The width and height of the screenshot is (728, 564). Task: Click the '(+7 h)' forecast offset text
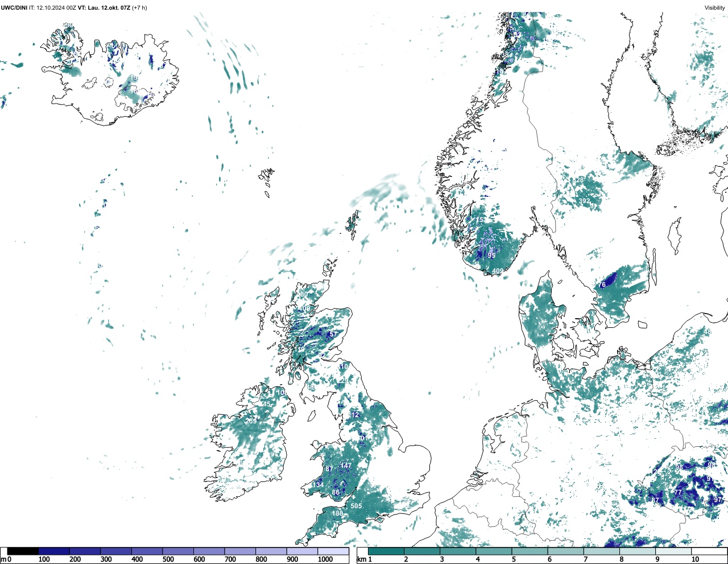pos(139,8)
